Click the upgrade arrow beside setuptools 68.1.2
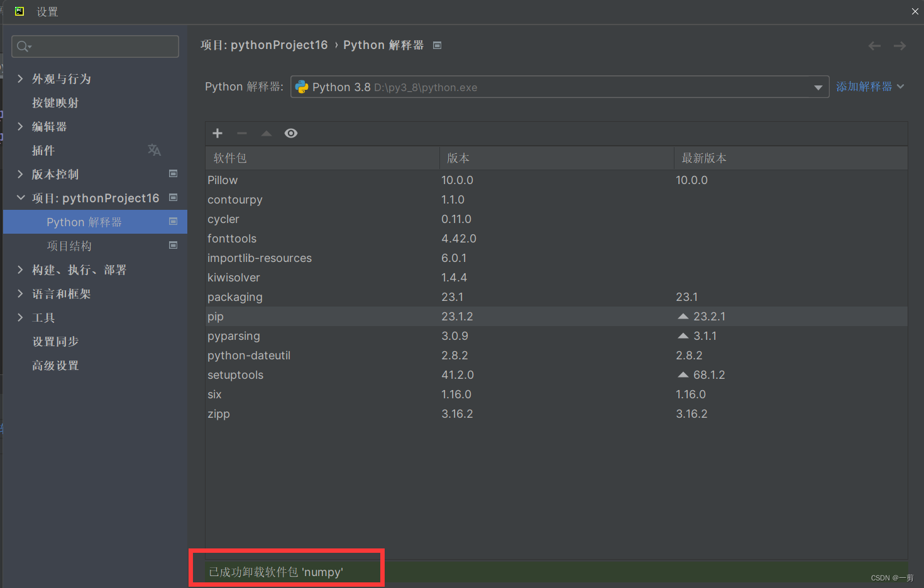Screen dimensions: 924x588 pos(683,374)
